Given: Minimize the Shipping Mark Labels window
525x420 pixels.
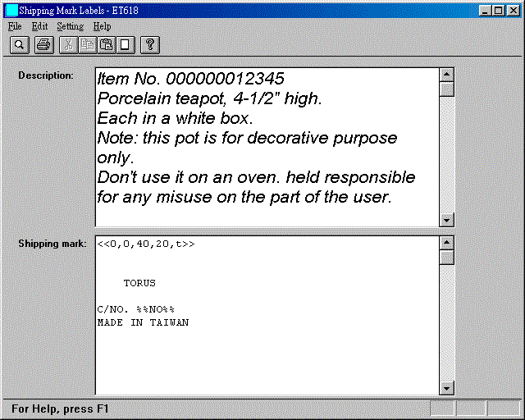Looking at the screenshot, I should pos(486,11).
